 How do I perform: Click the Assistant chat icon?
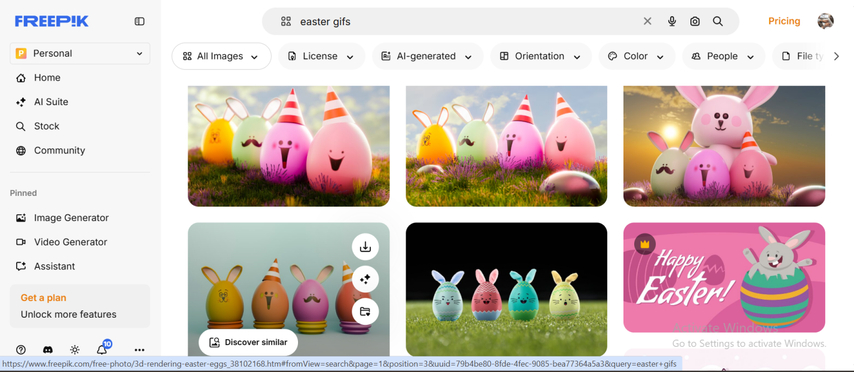(21, 266)
